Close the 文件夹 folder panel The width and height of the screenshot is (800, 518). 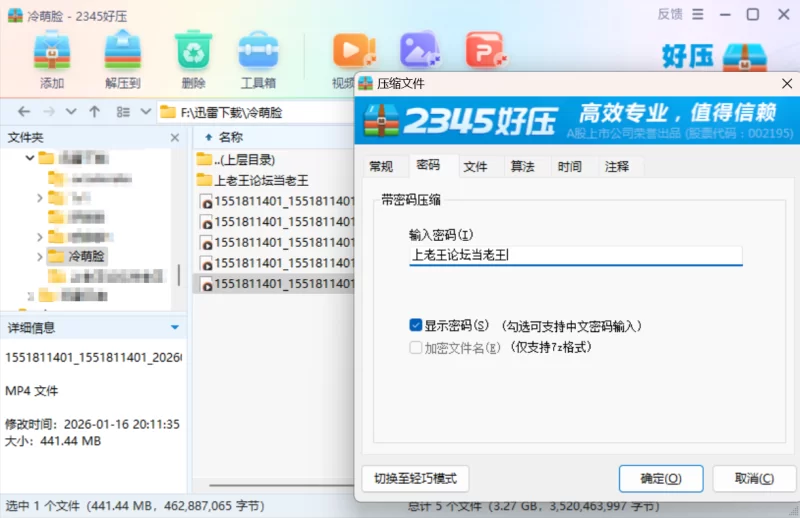pyautogui.click(x=175, y=137)
